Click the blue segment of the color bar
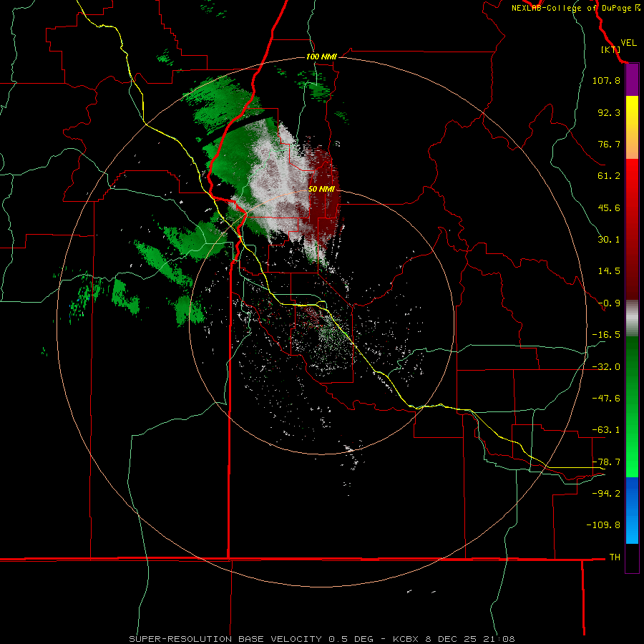Viewport: 644px width, 644px height. [x=632, y=510]
